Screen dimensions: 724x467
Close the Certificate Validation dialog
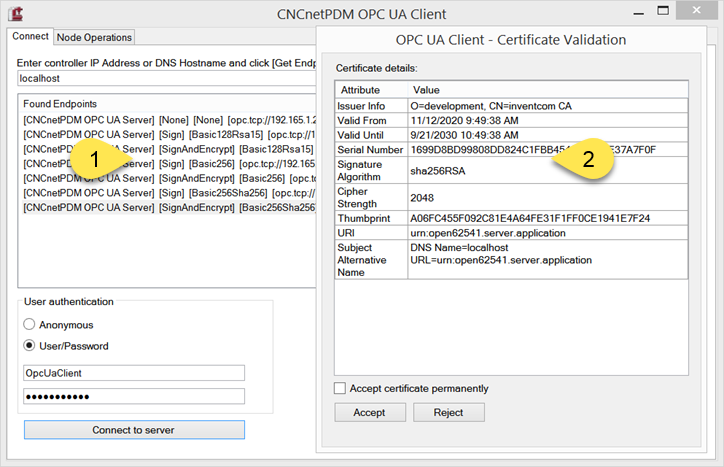pos(696,11)
